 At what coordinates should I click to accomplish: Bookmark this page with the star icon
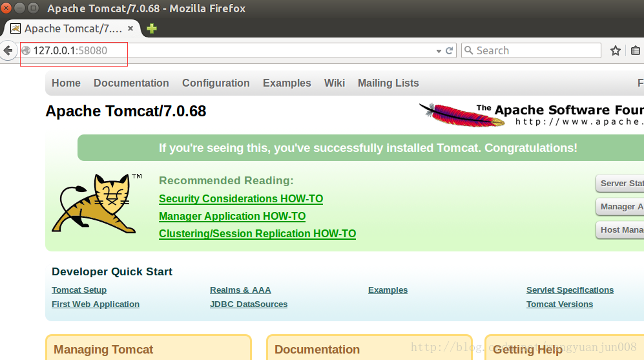(x=615, y=50)
